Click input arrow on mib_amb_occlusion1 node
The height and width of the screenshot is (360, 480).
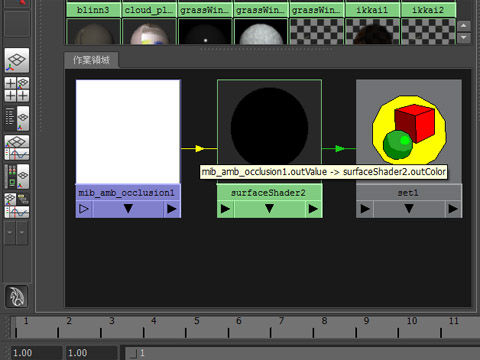tap(84, 209)
